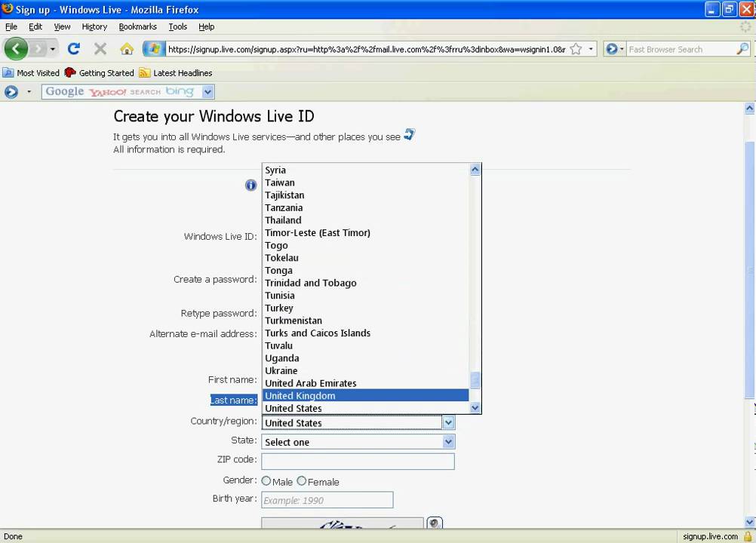Image resolution: width=756 pixels, height=543 pixels.
Task: Open the search engine selector icon
Action: point(615,49)
